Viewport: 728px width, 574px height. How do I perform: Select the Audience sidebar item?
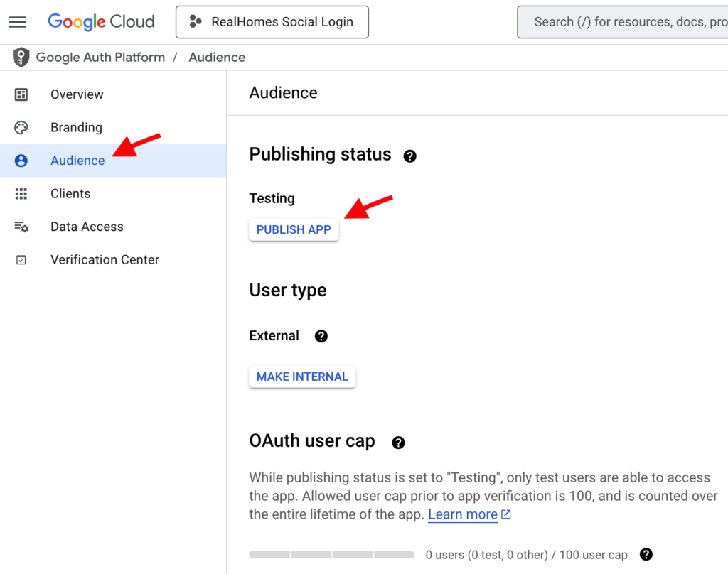113,161
